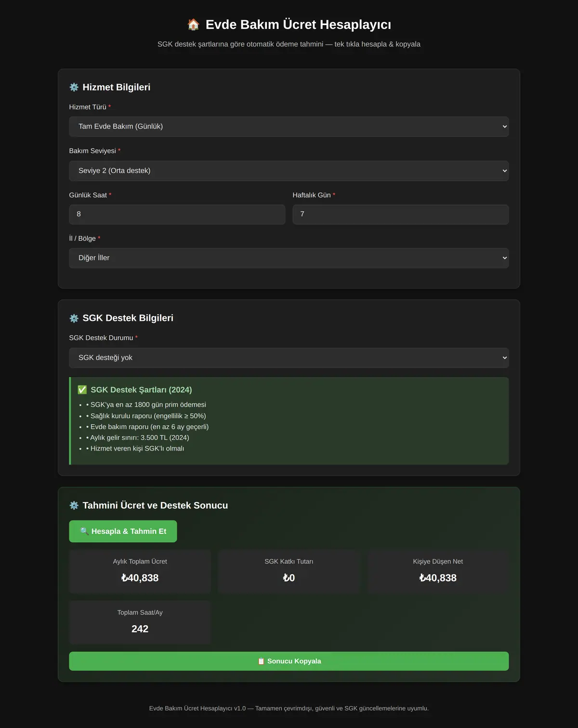578x728 pixels.
Task: Click the footer version text
Action: click(x=289, y=708)
